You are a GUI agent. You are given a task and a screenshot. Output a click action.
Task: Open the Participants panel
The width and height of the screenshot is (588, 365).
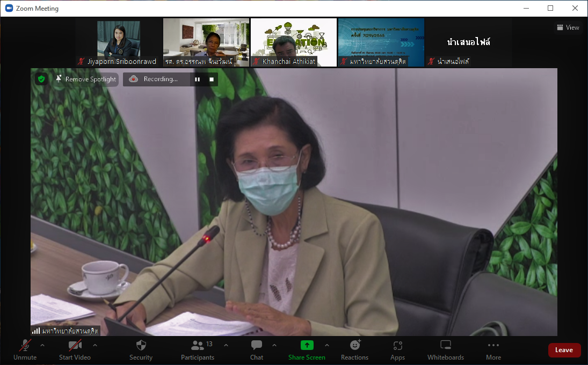(x=198, y=346)
